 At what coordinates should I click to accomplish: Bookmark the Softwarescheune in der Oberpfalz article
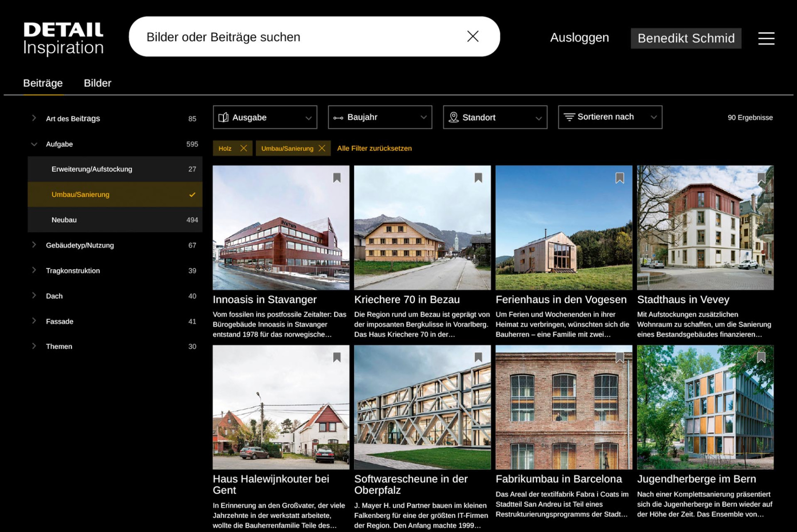(478, 357)
